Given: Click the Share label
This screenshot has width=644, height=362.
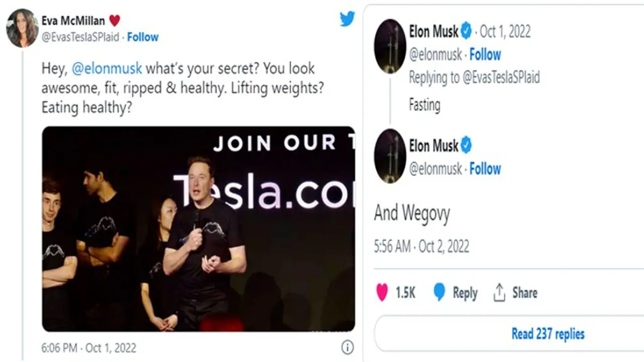Looking at the screenshot, I should [x=525, y=293].
